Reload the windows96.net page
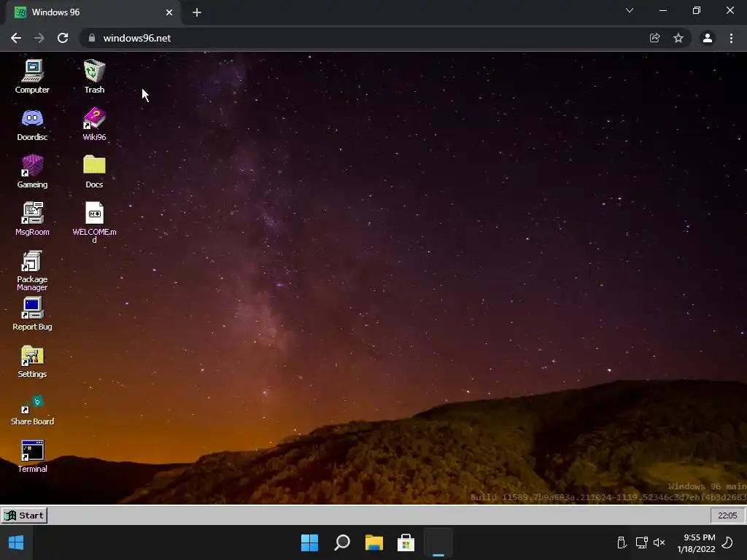The height and width of the screenshot is (560, 747). (63, 38)
